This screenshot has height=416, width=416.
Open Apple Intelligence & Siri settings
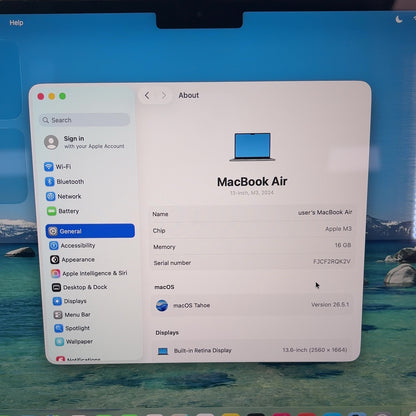[x=89, y=273]
